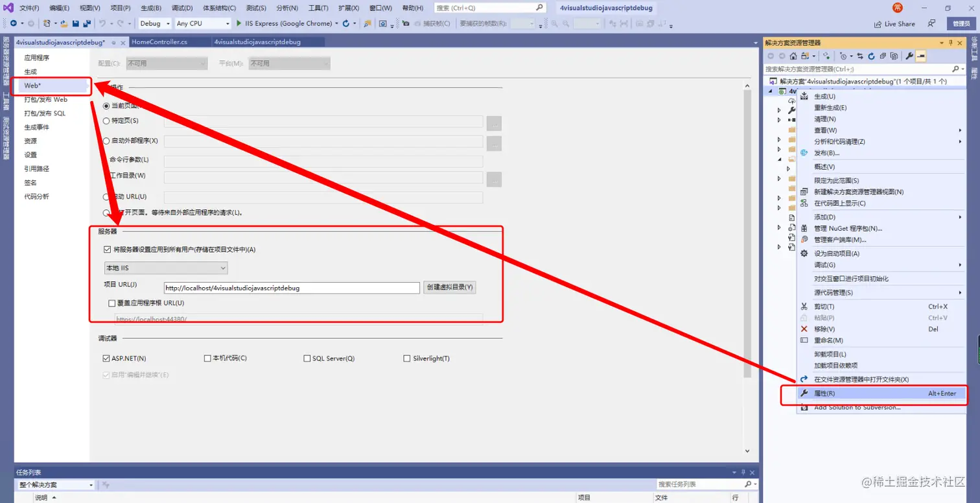Click the save all toolbar icon
This screenshot has width=980, height=503.
(x=86, y=23)
